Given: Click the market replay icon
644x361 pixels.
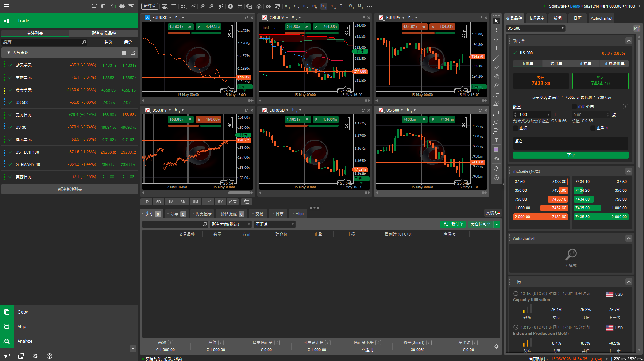Looking at the screenshot, I should (496, 178).
